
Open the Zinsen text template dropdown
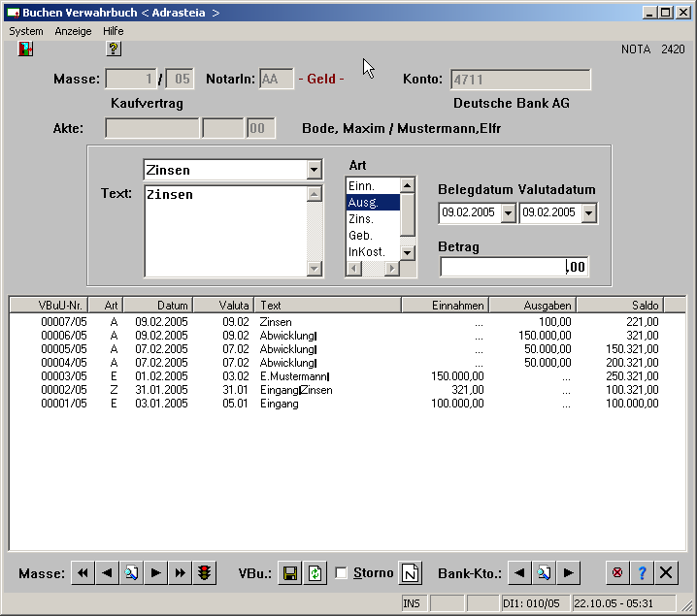click(314, 171)
